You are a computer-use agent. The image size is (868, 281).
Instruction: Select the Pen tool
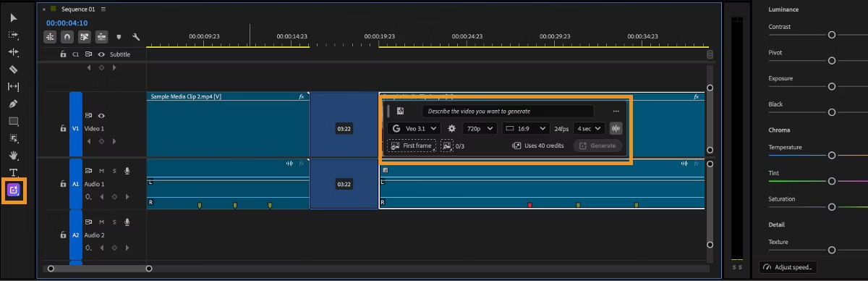(13, 104)
